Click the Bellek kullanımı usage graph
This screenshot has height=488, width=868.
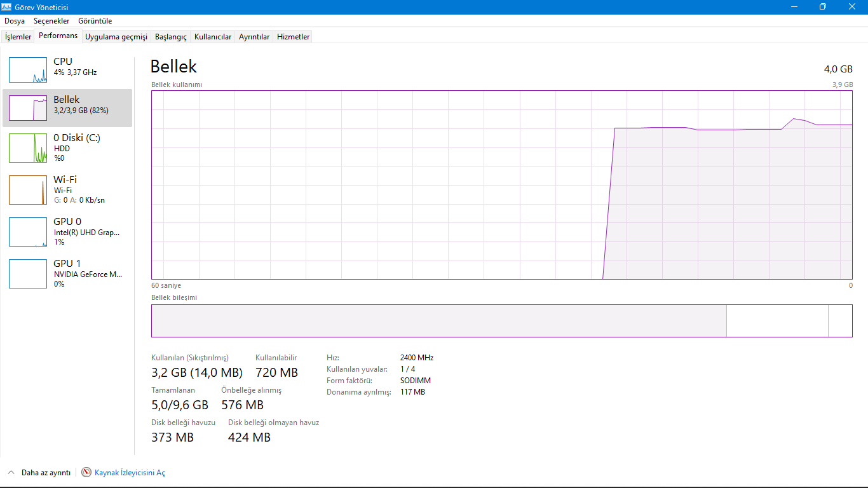coord(502,185)
